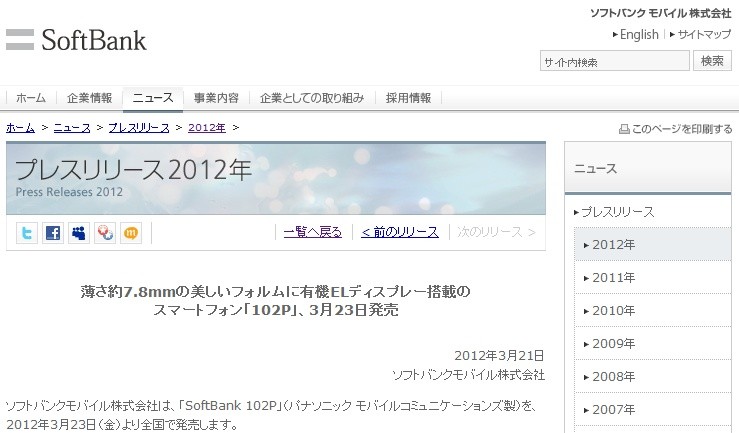This screenshot has height=433, width=739.
Task: Open the ニュース navigation tab
Action: point(153,98)
